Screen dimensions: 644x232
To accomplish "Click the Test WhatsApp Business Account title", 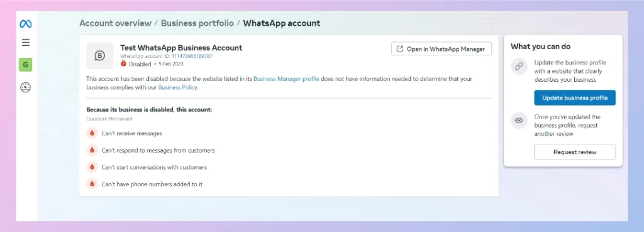I will point(181,48).
